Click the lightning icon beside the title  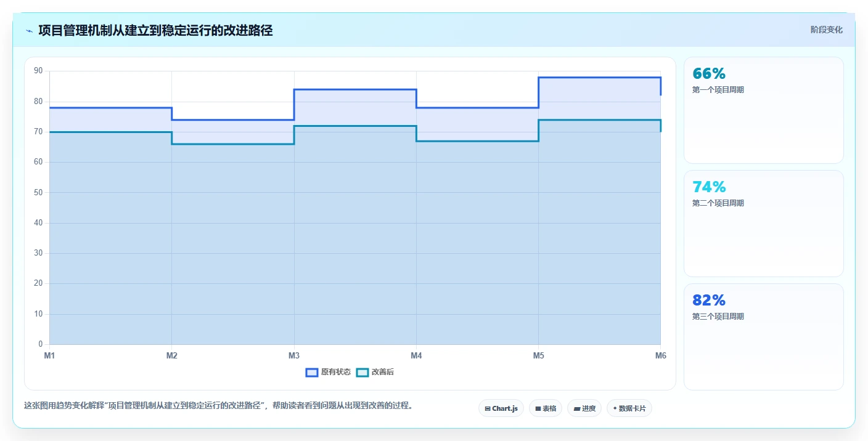click(30, 31)
